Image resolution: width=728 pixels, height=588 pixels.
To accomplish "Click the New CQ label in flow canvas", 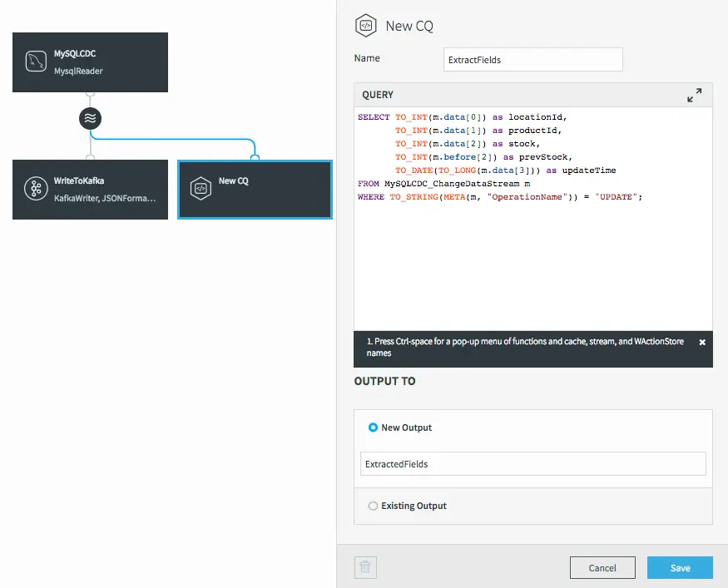I will [x=233, y=180].
